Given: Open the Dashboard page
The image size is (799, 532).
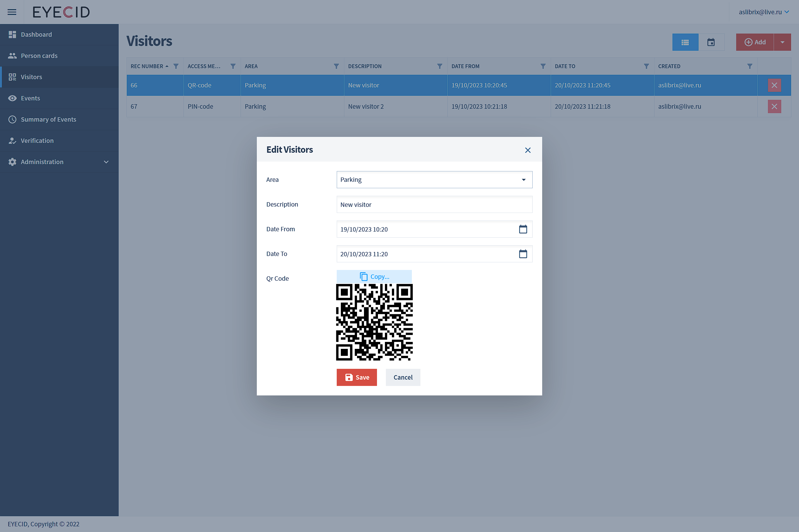Looking at the screenshot, I should point(59,34).
